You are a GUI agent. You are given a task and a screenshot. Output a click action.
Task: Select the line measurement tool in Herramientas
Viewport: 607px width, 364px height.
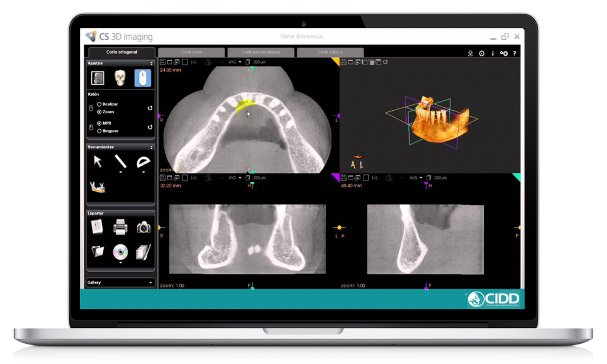(x=120, y=161)
